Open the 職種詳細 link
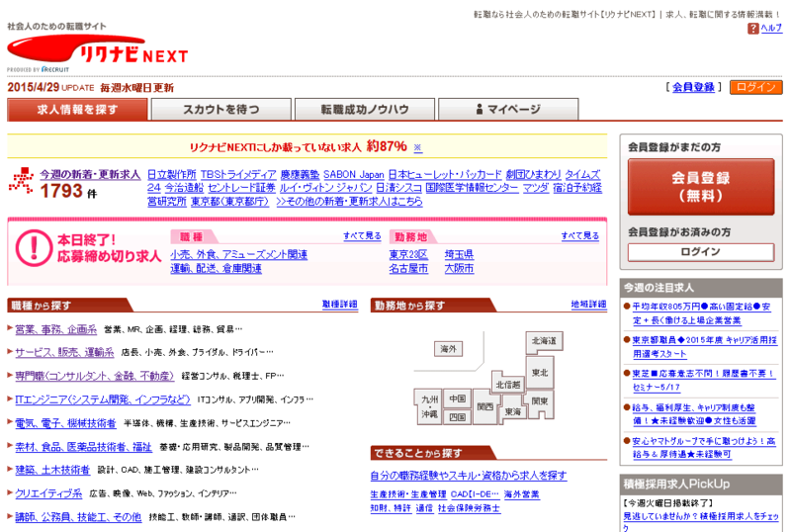The image size is (791, 532). pos(340,305)
